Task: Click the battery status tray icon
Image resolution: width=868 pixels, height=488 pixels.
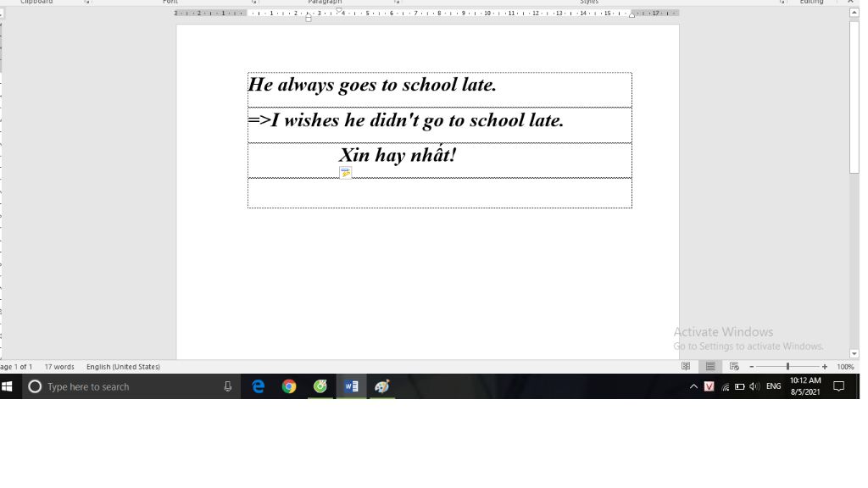Action: click(739, 386)
